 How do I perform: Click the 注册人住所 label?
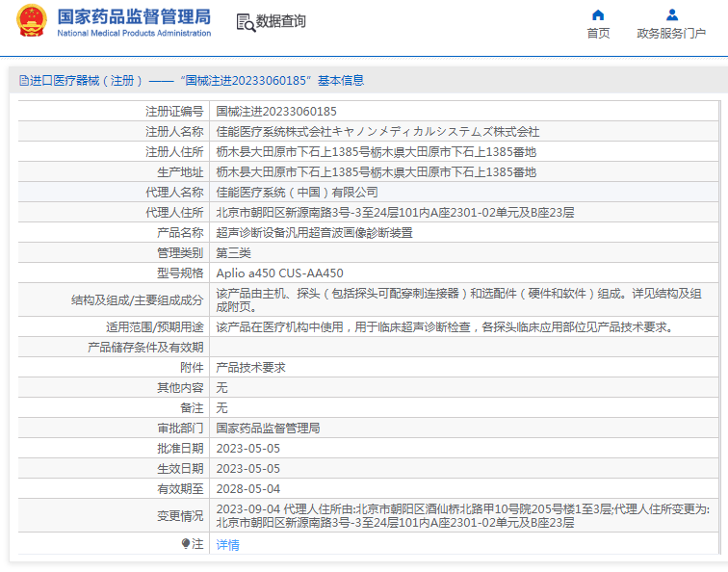174,152
